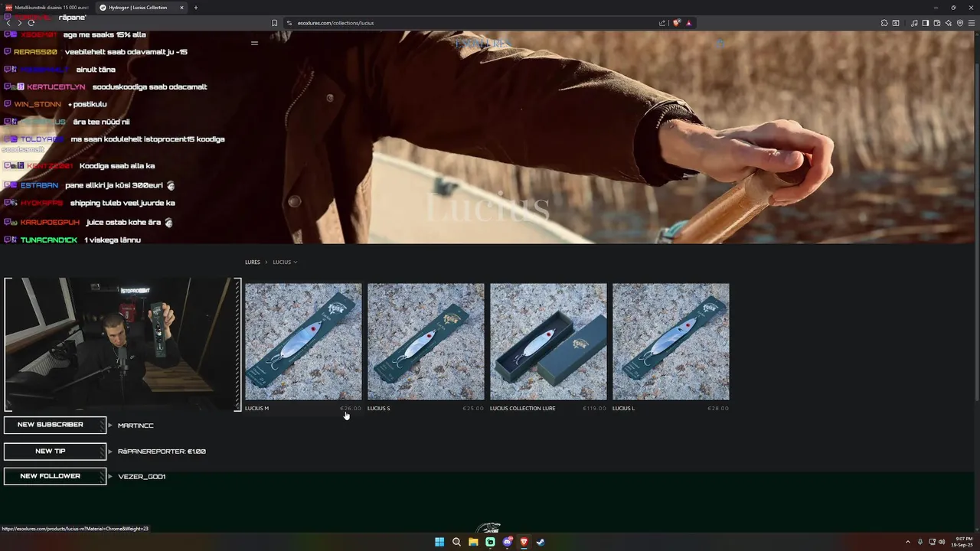Open the Lucius S product thumbnail
The width and height of the screenshot is (980, 551).
(x=426, y=341)
